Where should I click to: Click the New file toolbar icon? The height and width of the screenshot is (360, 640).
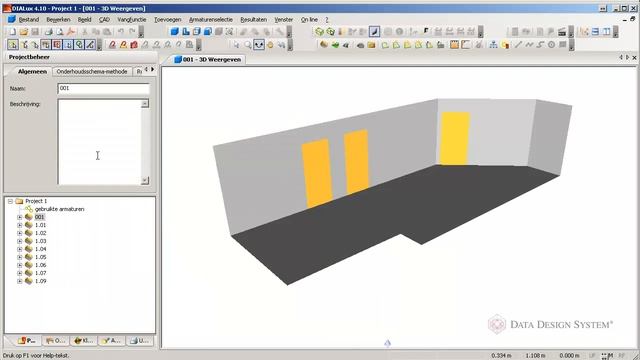coord(13,32)
